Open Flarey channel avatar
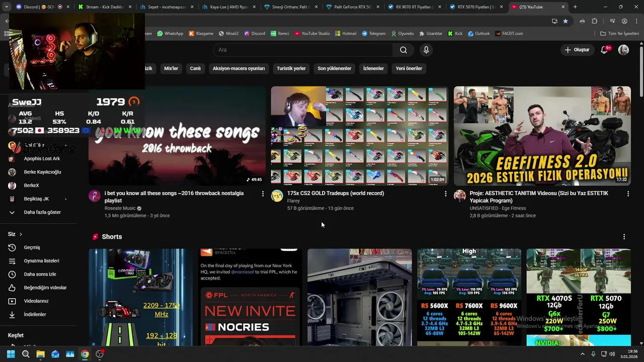Screen dimensions: 644x362 277,196
